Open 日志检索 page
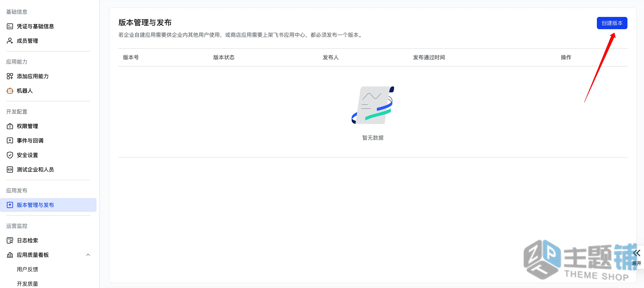644x288 pixels. click(48, 241)
